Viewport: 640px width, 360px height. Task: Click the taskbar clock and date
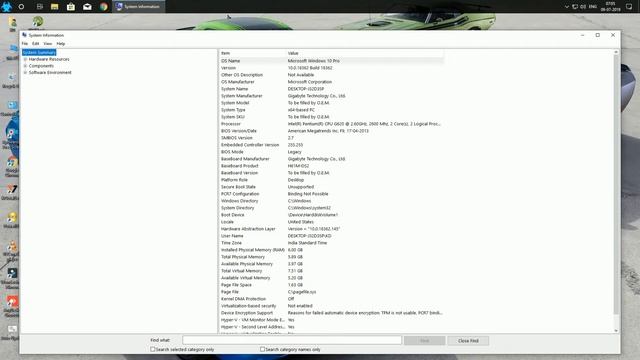[x=611, y=7]
